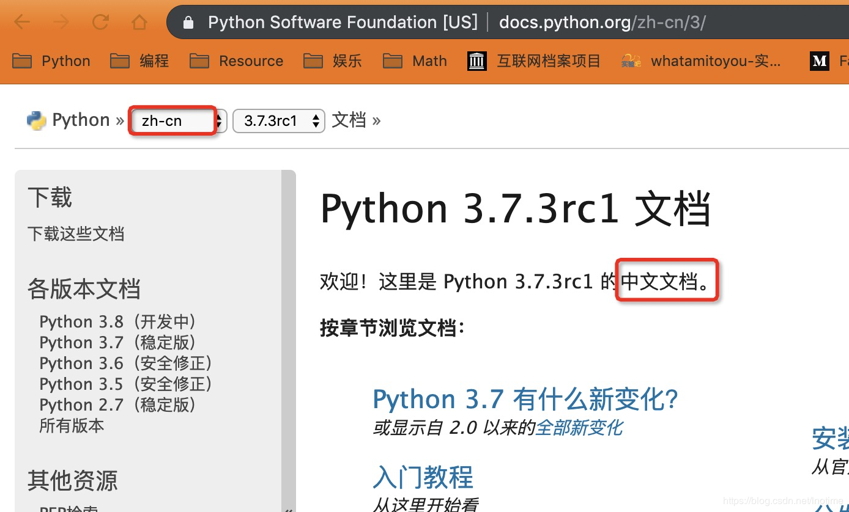
Task: Click 'Python Software Foundation [US]' certificate text
Action: coord(343,22)
